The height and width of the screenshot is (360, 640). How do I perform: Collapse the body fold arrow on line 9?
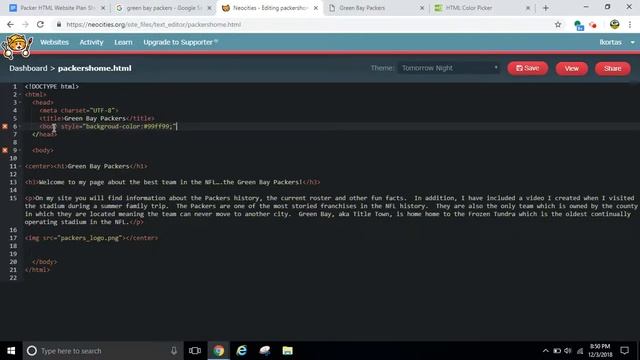point(20,150)
